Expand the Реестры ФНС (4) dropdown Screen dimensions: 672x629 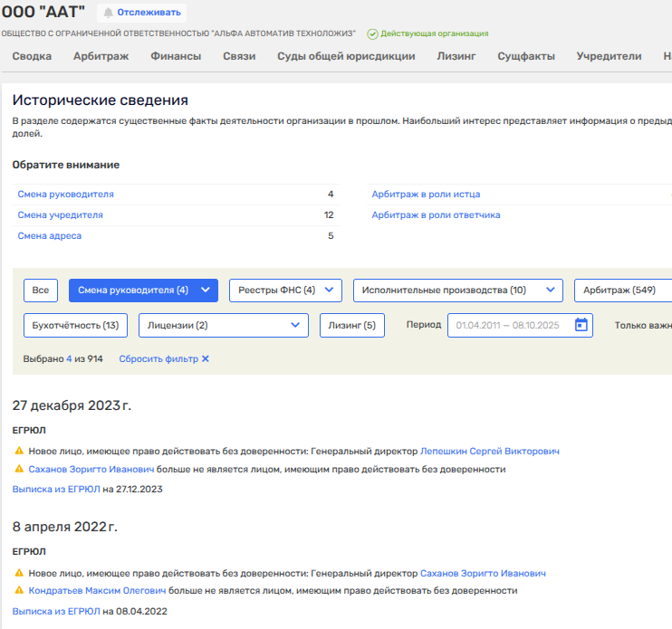coord(329,291)
